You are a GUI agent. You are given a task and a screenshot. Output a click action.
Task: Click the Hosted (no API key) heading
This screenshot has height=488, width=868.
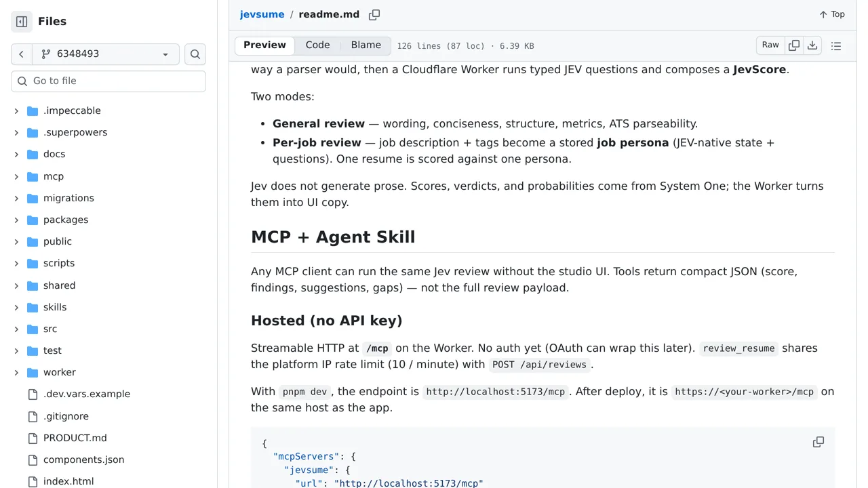[327, 321]
